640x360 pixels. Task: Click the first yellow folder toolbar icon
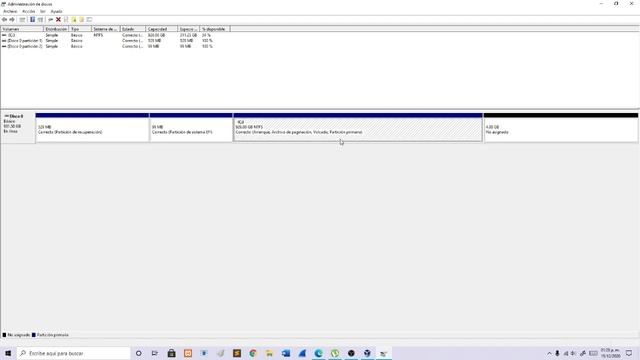click(74, 20)
